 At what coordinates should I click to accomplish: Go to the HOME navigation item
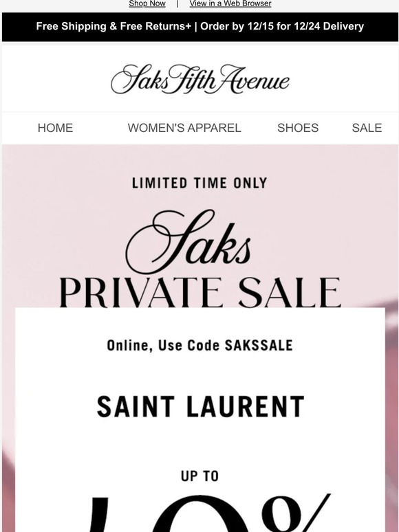pos(55,128)
